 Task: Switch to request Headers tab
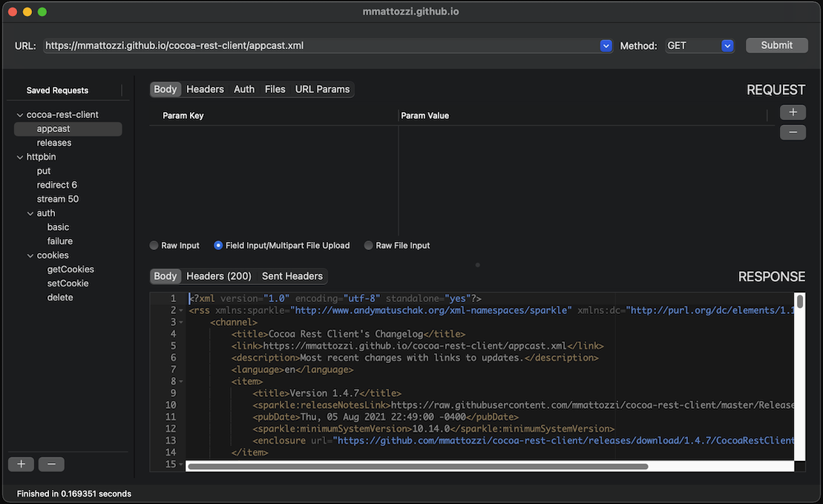pyautogui.click(x=205, y=89)
